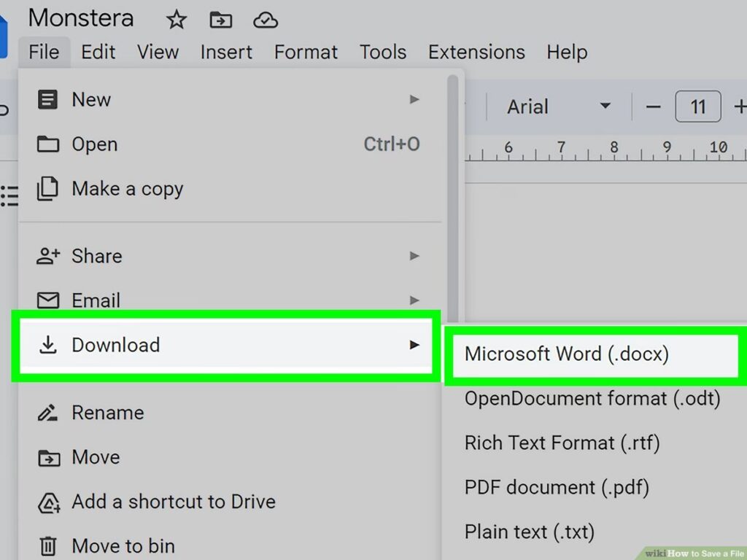The width and height of the screenshot is (747, 560).
Task: Open the Arial font dropdown
Action: click(x=558, y=106)
